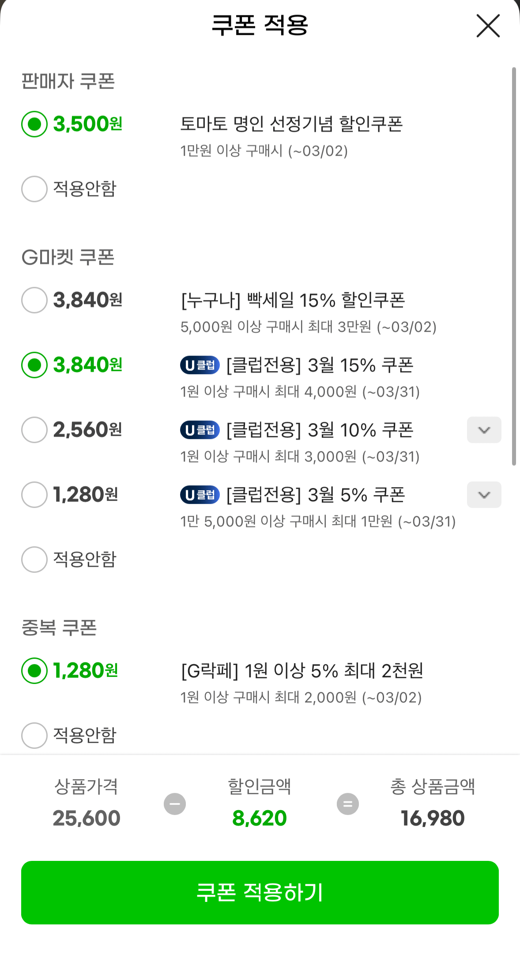Image resolution: width=520 pixels, height=980 pixels.
Task: Select the 1,280원 3월 5% 쿠폰 radio
Action: coord(34,495)
